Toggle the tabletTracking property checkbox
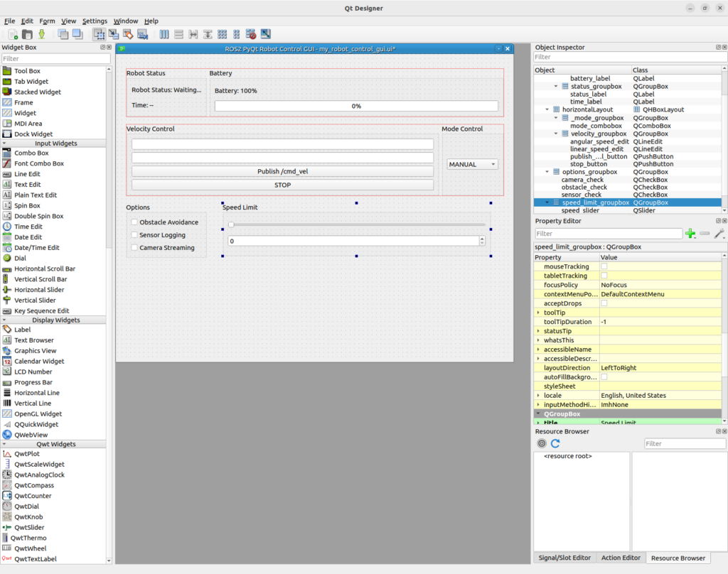728x574 pixels. (604, 276)
